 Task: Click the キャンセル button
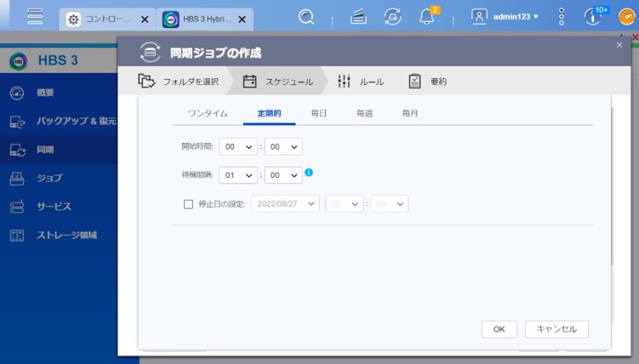click(x=556, y=329)
